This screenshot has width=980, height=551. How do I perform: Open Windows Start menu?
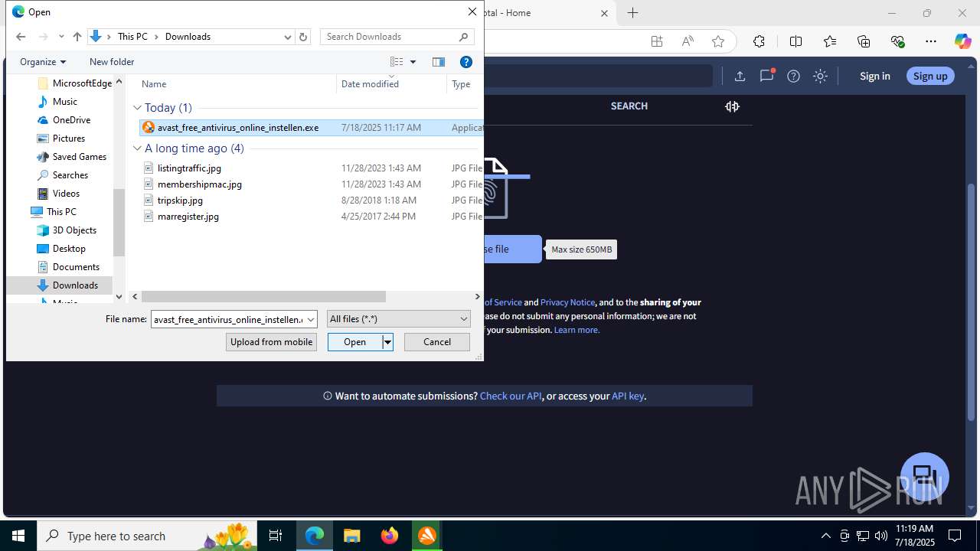point(18,536)
